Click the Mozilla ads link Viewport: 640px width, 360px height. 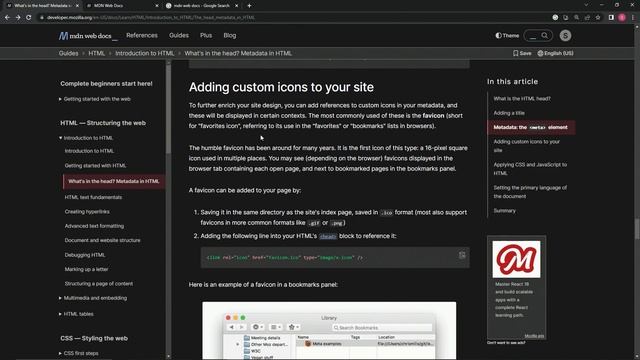tap(534, 336)
